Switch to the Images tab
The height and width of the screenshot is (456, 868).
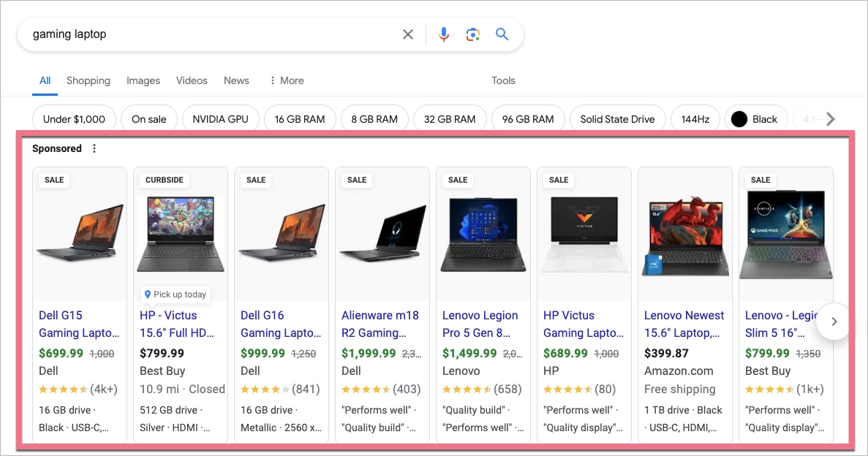click(143, 80)
